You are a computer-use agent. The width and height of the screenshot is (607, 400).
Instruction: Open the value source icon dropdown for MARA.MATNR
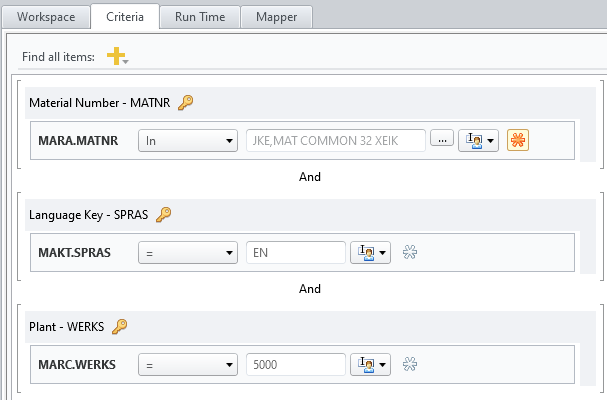(x=478, y=141)
